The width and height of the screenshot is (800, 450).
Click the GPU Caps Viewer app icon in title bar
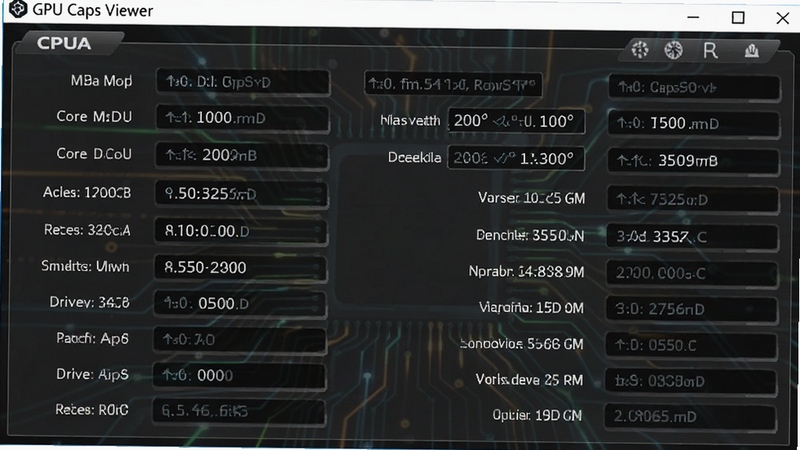(18, 9)
